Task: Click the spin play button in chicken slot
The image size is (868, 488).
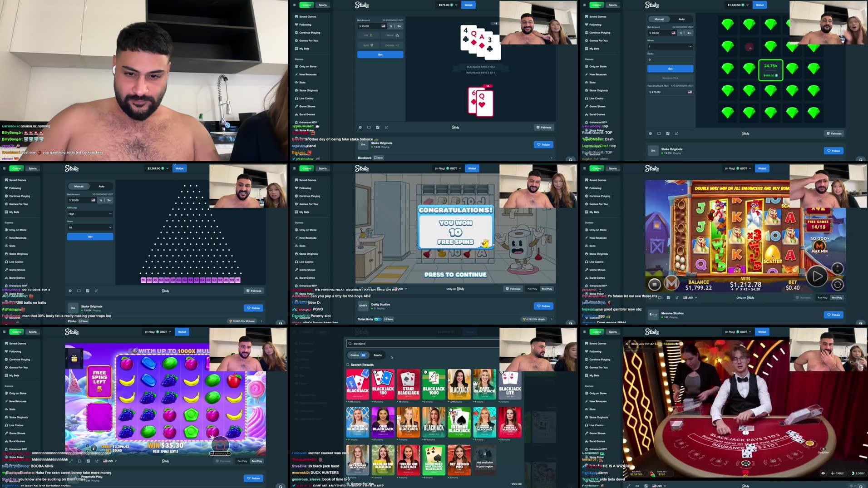Action: click(817, 276)
